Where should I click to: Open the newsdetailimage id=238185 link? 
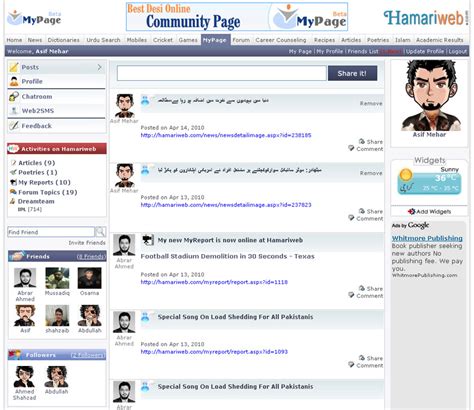pyautogui.click(x=226, y=135)
